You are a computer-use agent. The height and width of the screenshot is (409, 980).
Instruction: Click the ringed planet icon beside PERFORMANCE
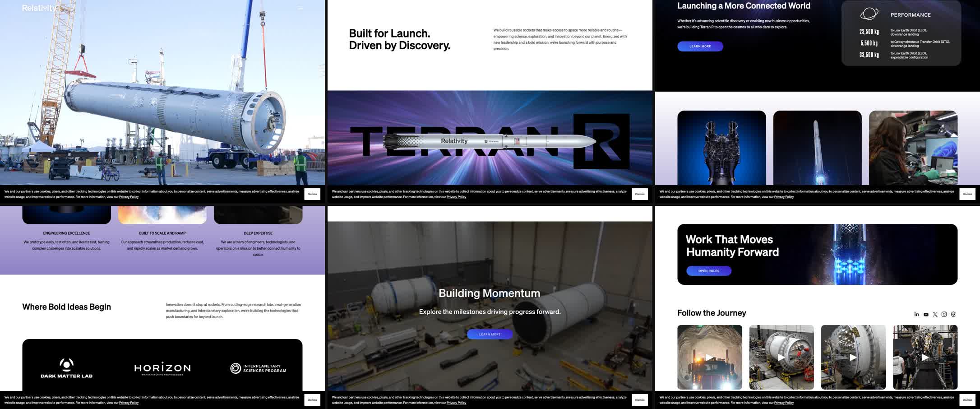tap(869, 14)
